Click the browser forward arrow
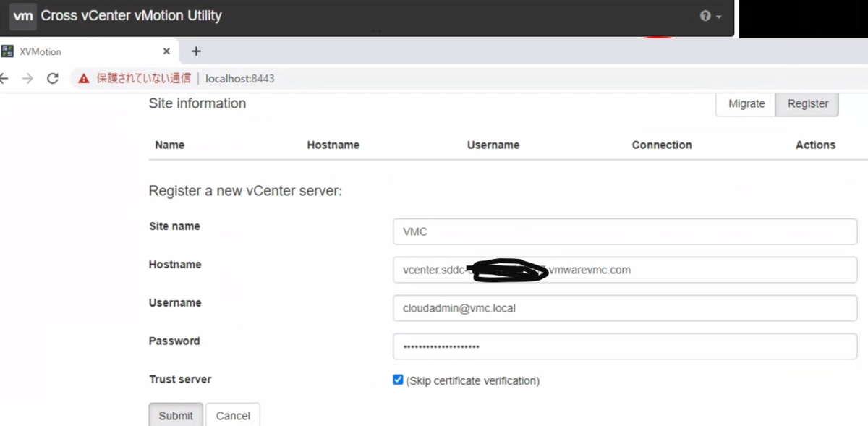The image size is (868, 426). pos(27,78)
